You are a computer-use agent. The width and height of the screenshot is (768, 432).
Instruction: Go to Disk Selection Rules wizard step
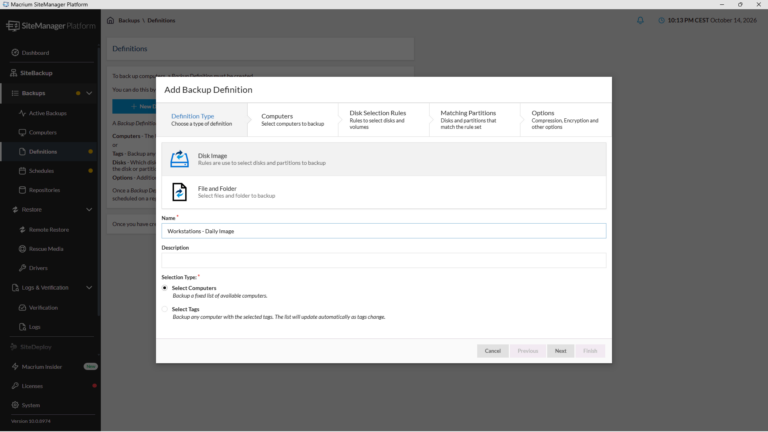point(384,120)
